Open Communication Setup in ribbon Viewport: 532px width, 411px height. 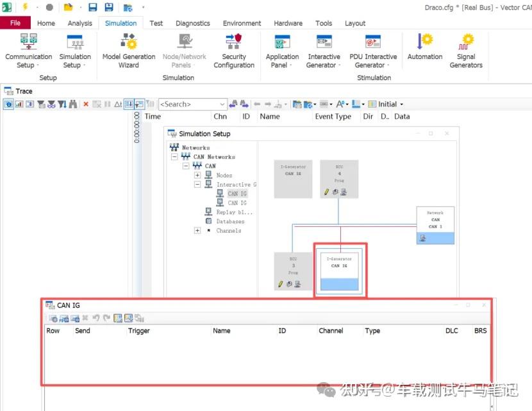click(28, 51)
